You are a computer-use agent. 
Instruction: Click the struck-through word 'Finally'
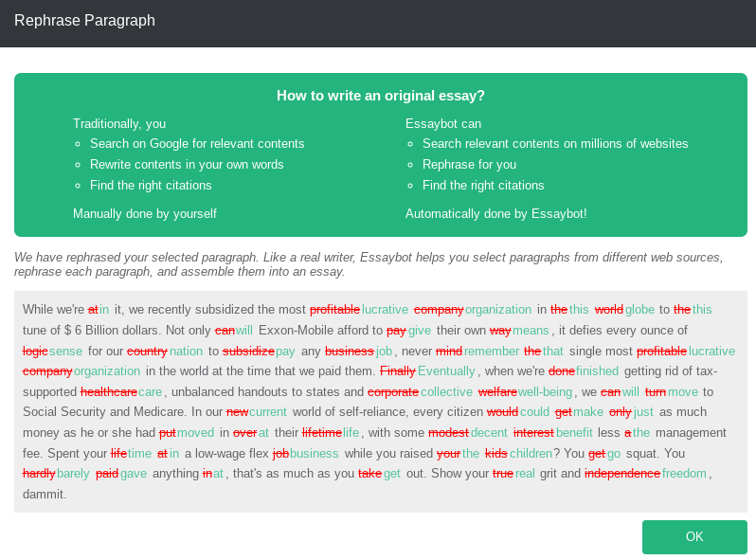398,370
